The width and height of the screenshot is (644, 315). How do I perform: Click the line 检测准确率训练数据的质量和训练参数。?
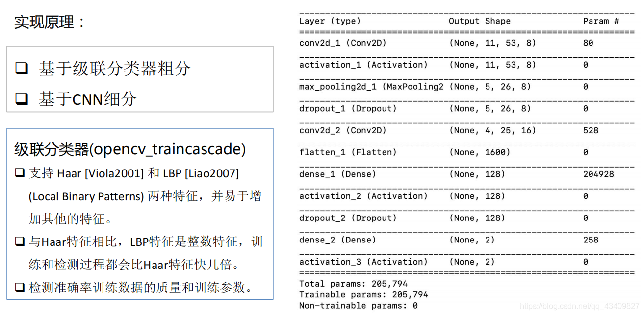click(x=141, y=288)
